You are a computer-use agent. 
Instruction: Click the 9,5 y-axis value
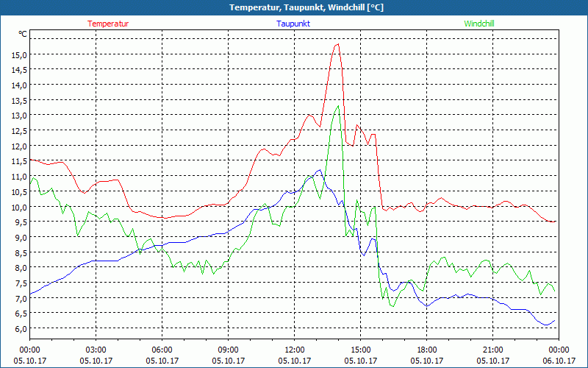[21, 222]
